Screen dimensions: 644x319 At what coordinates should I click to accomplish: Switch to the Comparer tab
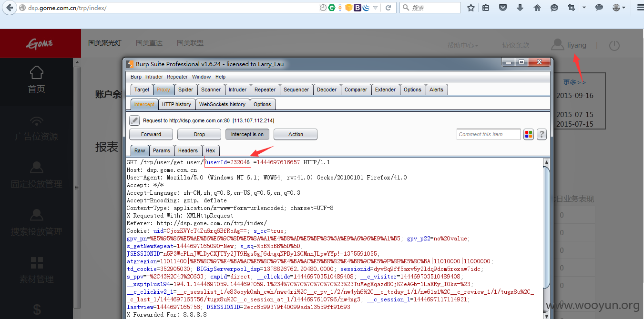pos(356,90)
